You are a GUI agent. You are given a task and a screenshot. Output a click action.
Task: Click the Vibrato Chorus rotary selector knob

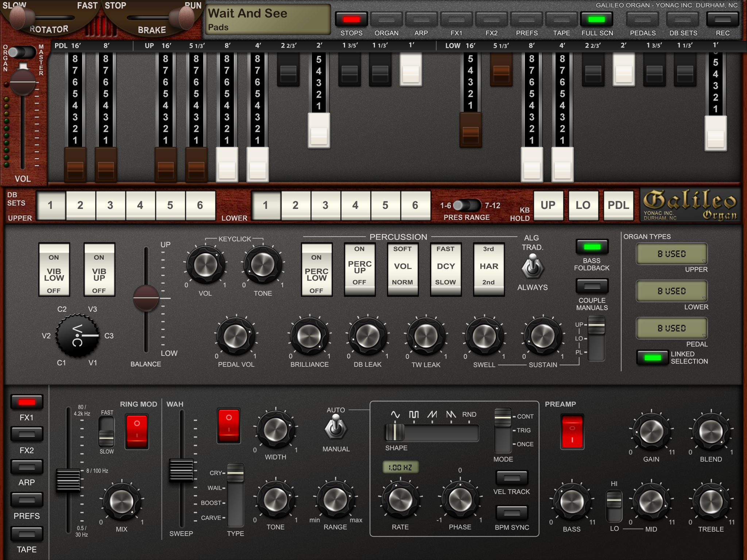point(77,335)
